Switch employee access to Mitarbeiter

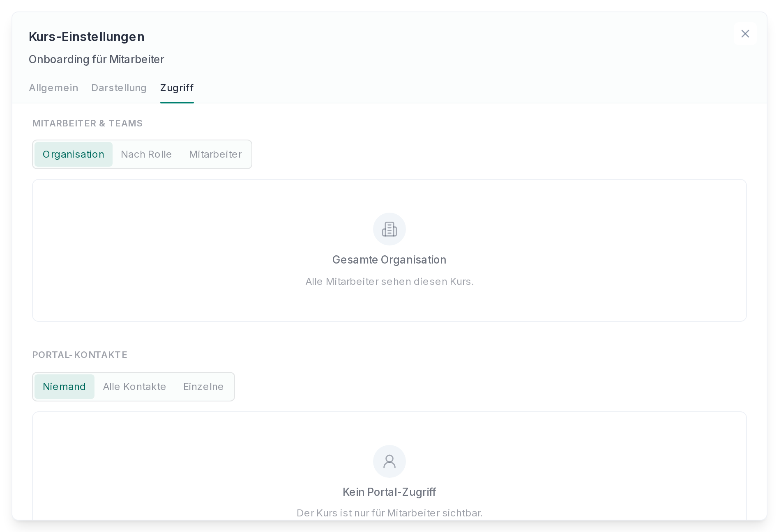point(215,154)
